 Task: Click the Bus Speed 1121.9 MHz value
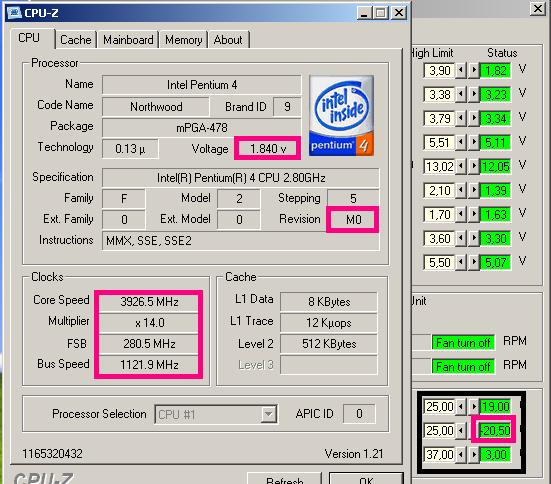[149, 364]
